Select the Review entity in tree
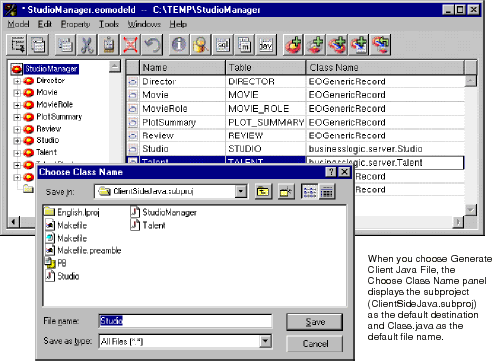 click(49, 129)
